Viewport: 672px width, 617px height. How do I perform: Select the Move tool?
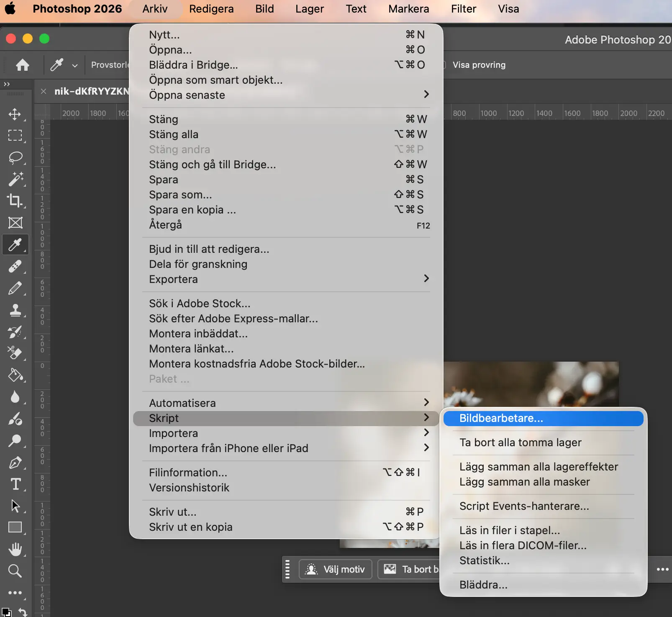(15, 114)
